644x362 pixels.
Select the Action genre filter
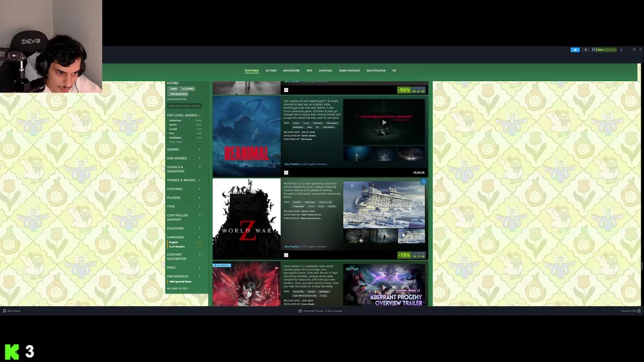click(185, 125)
